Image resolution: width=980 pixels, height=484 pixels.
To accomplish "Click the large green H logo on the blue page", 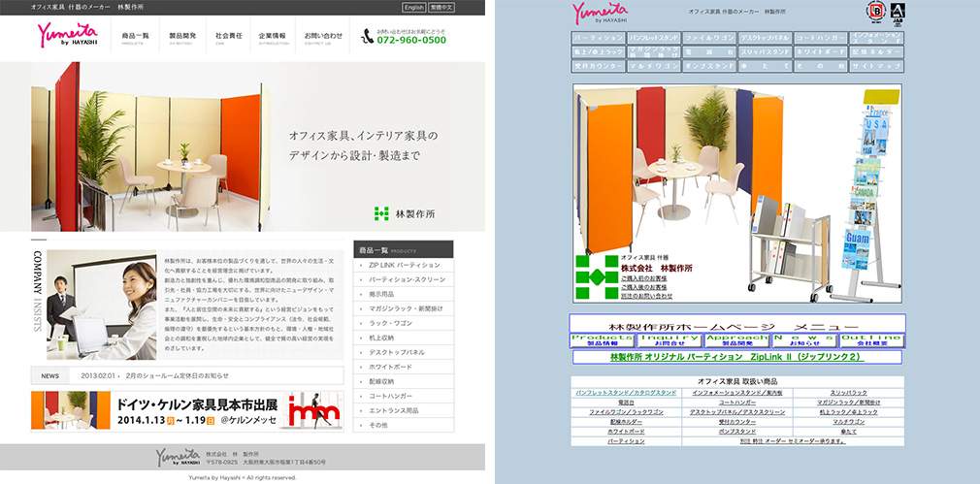I will pos(597,277).
